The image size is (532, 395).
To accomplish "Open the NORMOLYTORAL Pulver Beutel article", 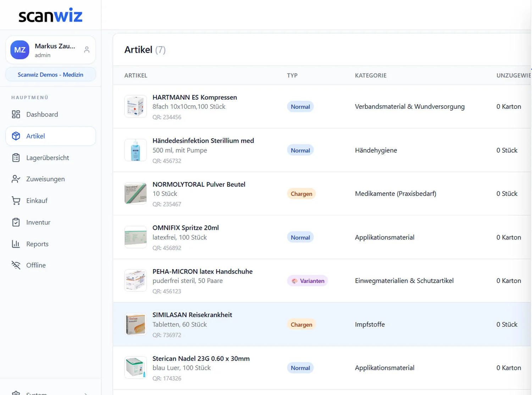I will [x=199, y=184].
